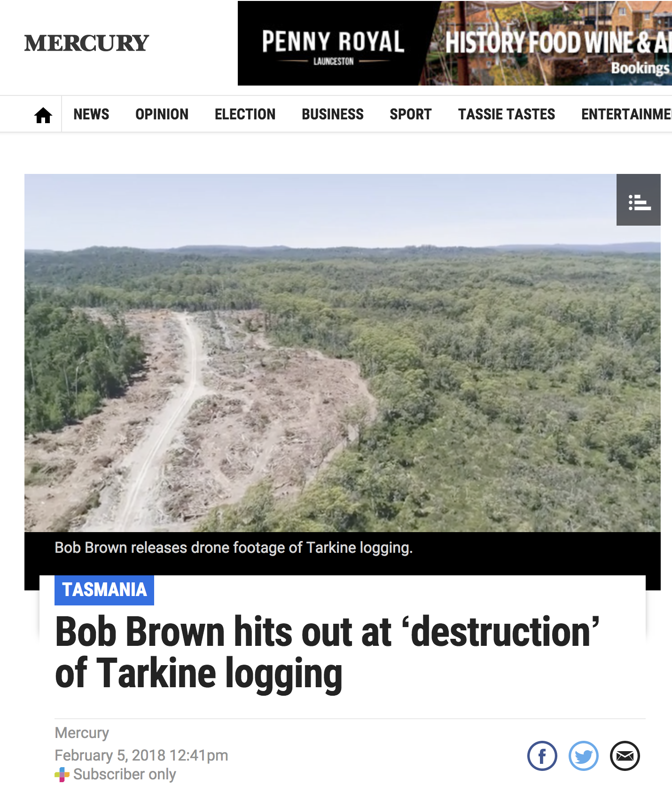
Task: Select the Opinion menu item
Action: [x=162, y=114]
